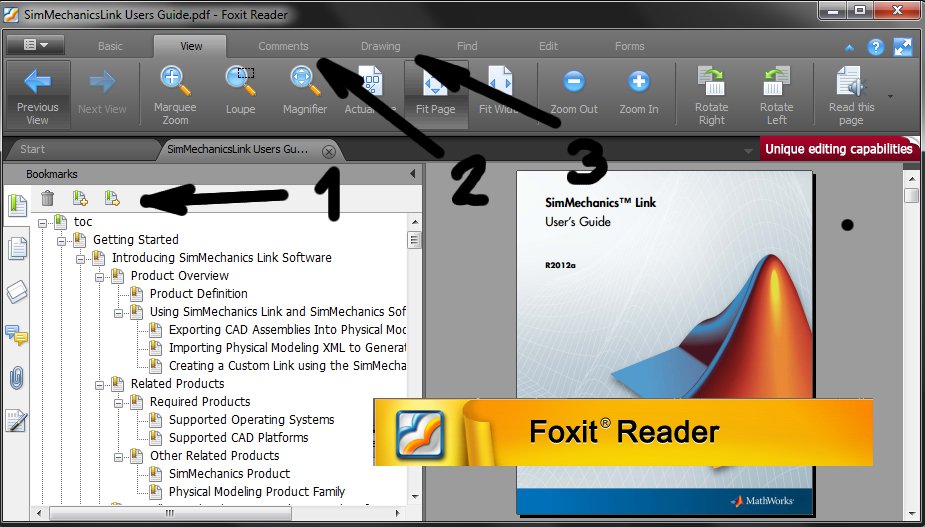Delete selected bookmark with trash icon
Screen dimensions: 925x527
48,199
